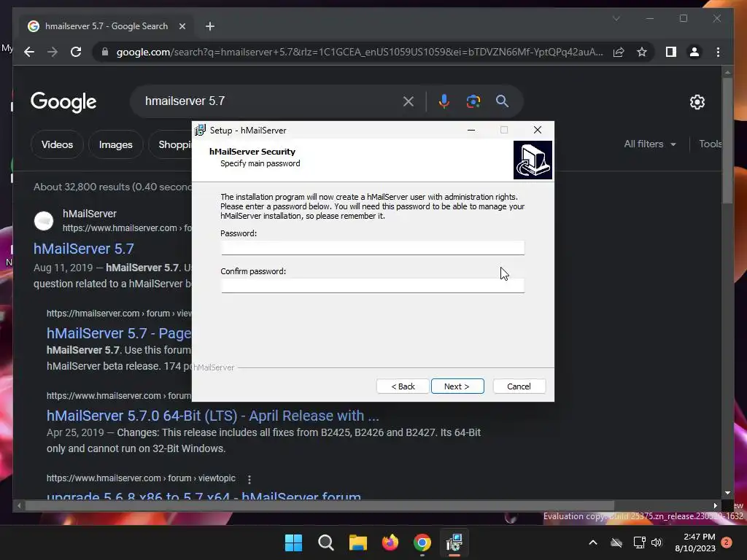Open a new Chrome tab
The width and height of the screenshot is (747, 560).
pyautogui.click(x=209, y=26)
